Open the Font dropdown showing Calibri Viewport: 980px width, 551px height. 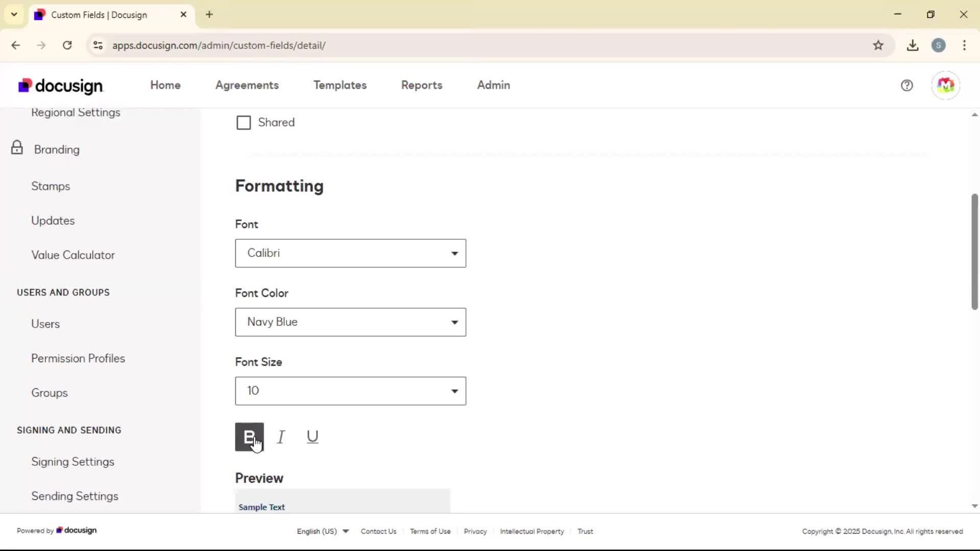click(350, 253)
